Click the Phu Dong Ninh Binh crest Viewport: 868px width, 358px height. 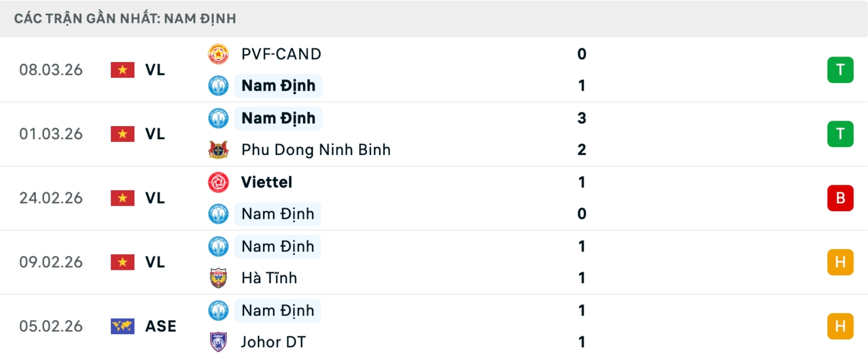pos(218,150)
